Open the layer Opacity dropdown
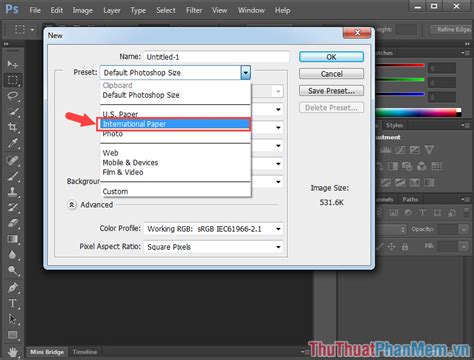 pyautogui.click(x=464, y=229)
